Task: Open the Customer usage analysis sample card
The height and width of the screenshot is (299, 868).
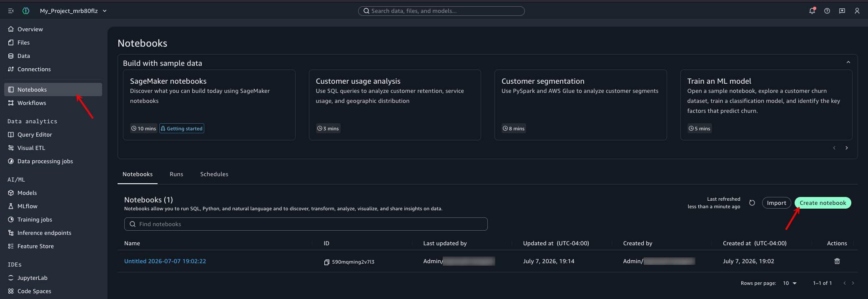Action: point(395,105)
